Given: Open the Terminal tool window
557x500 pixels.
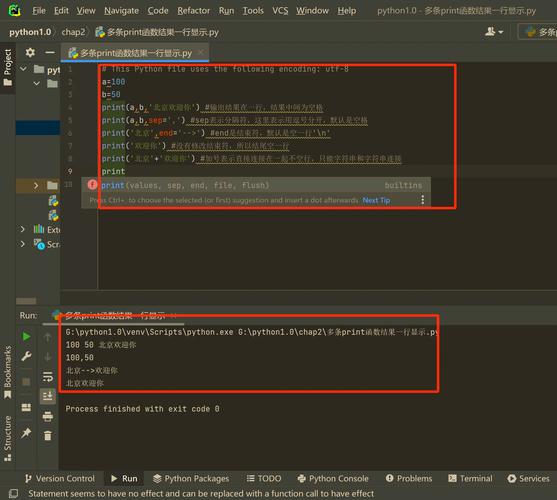Looking at the screenshot, I should tap(470, 479).
